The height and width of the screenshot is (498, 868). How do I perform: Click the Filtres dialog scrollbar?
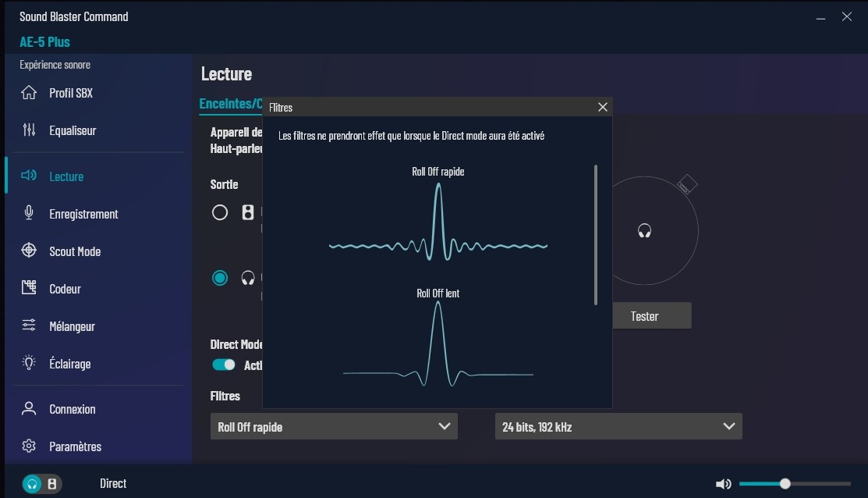(x=596, y=234)
